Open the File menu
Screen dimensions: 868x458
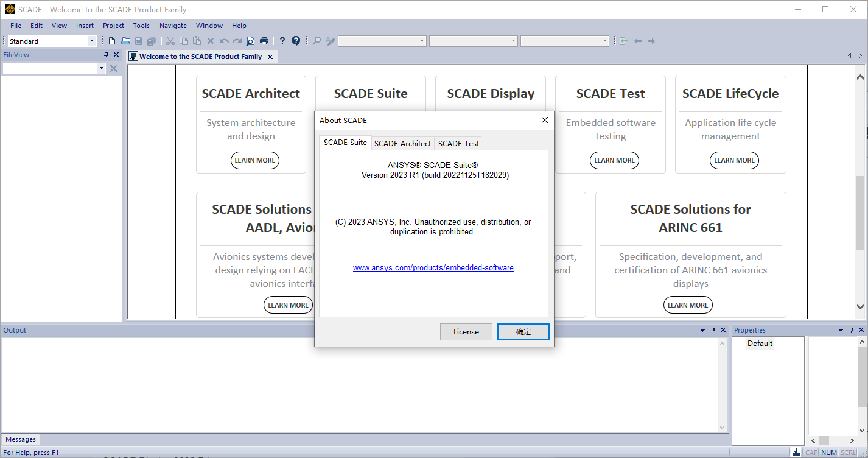click(16, 26)
